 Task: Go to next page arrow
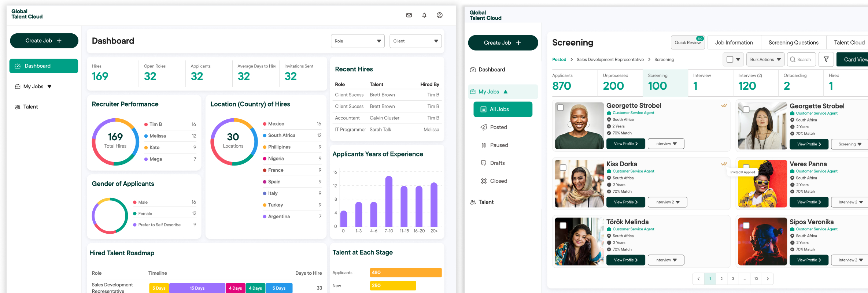coord(768,279)
